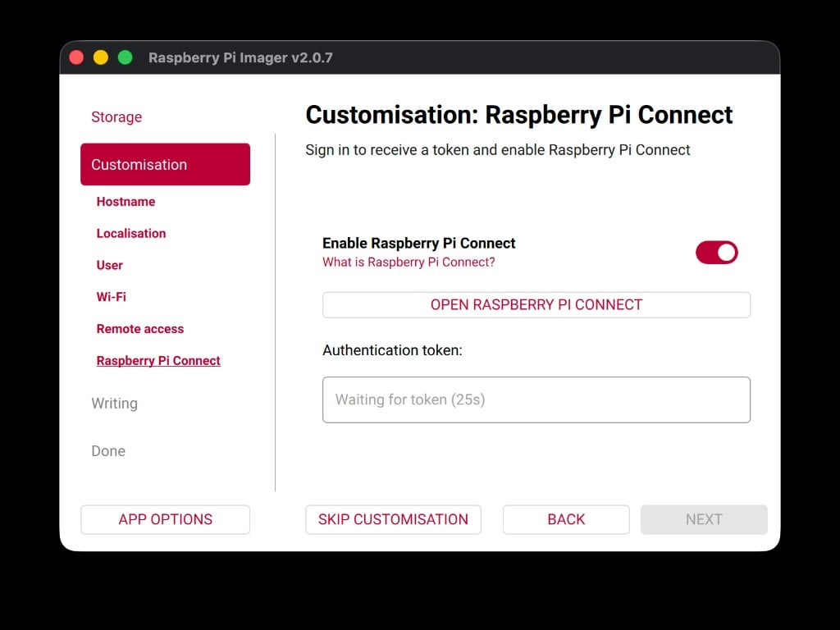
Task: Select Raspberry Pi Connect in sidebar
Action: (158, 361)
